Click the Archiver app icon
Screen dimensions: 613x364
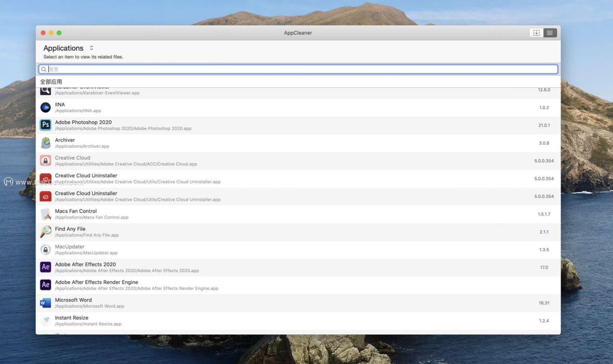[x=45, y=143]
